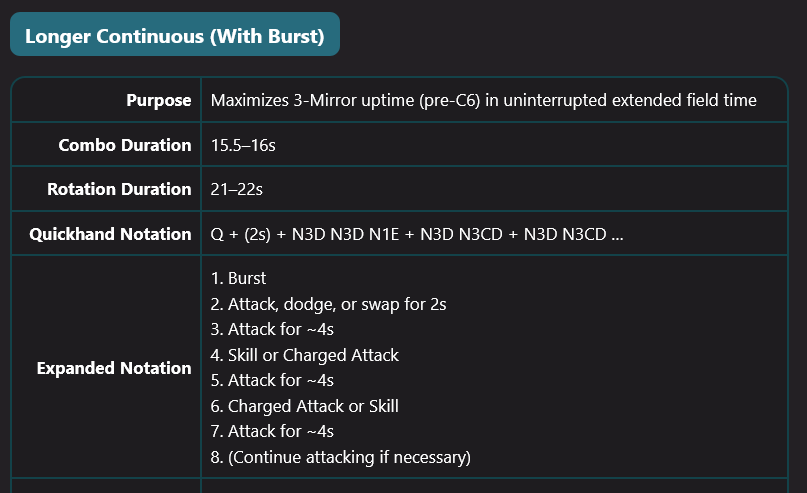The width and height of the screenshot is (807, 493).
Task: Click step 3 Attack for ~4s
Action: [x=272, y=329]
